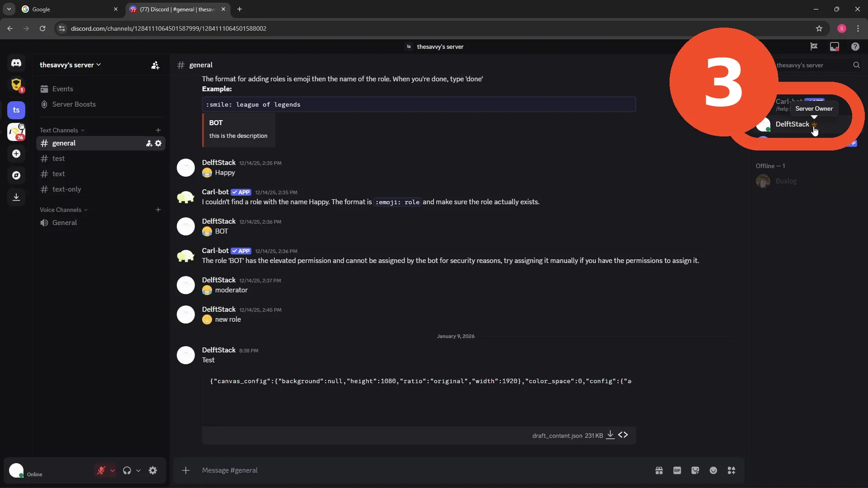The width and height of the screenshot is (868, 488).
Task: Click the Download Apps icon
Action: coord(16,197)
